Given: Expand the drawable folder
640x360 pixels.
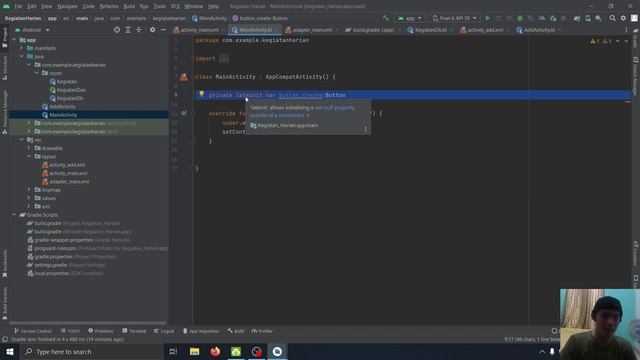Looking at the screenshot, I should point(29,148).
